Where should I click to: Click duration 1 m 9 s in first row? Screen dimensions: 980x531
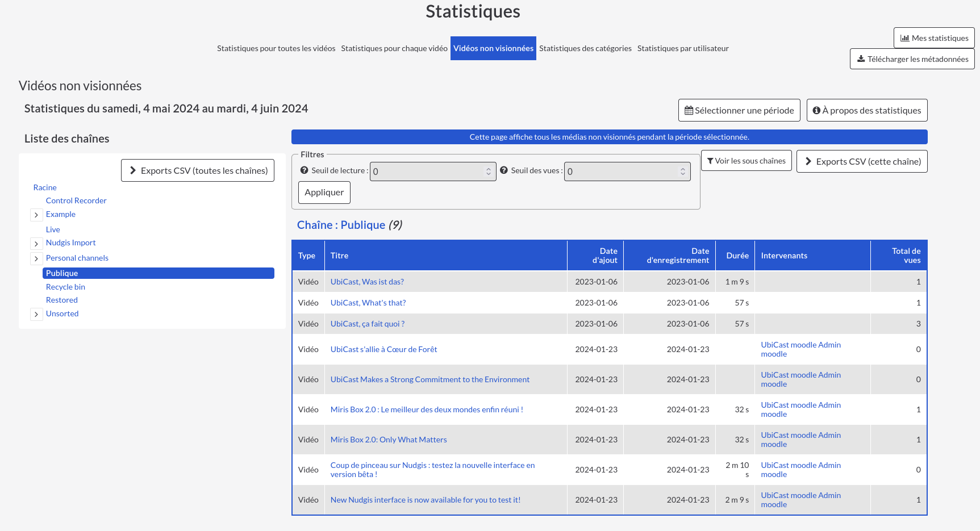(737, 282)
